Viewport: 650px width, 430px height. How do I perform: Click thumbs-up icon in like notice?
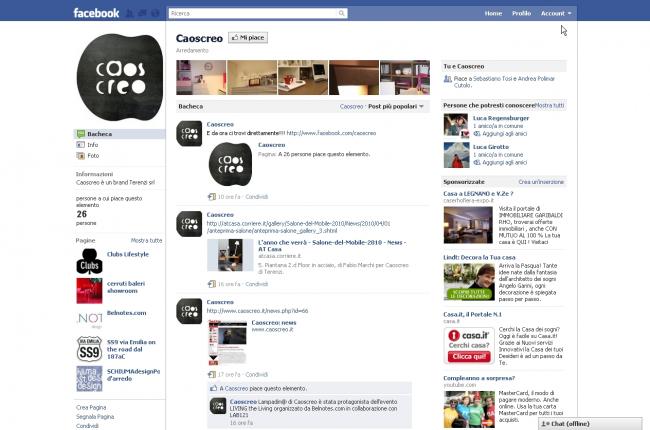[213, 389]
